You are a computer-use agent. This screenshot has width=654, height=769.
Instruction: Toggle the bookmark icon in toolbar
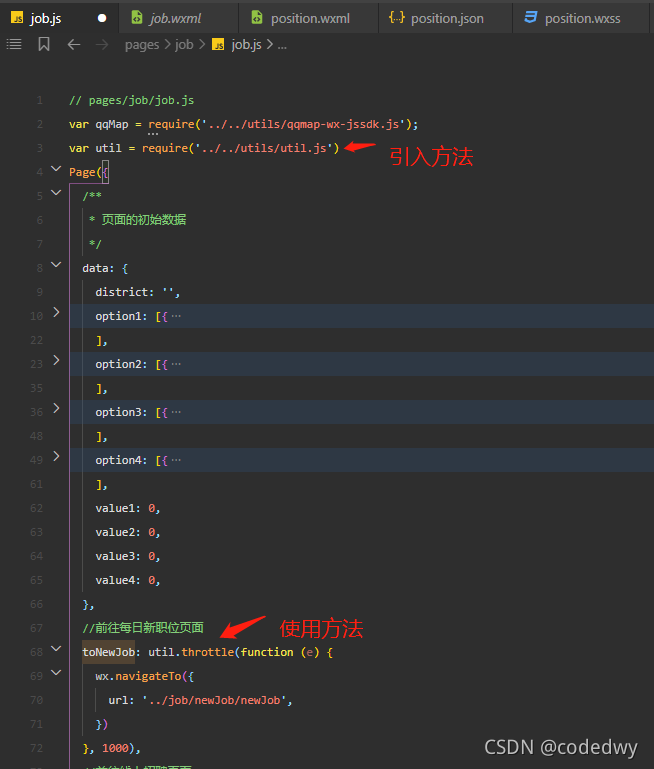coord(44,45)
